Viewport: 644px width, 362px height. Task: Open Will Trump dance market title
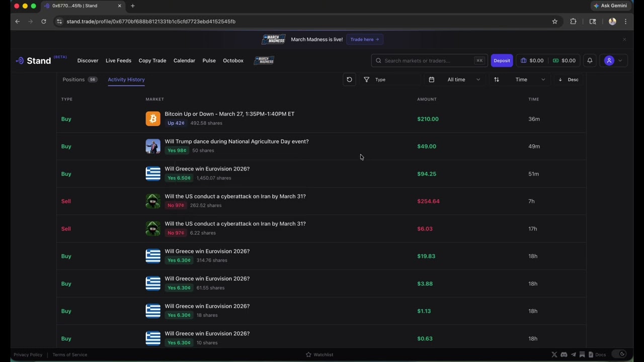(236, 141)
